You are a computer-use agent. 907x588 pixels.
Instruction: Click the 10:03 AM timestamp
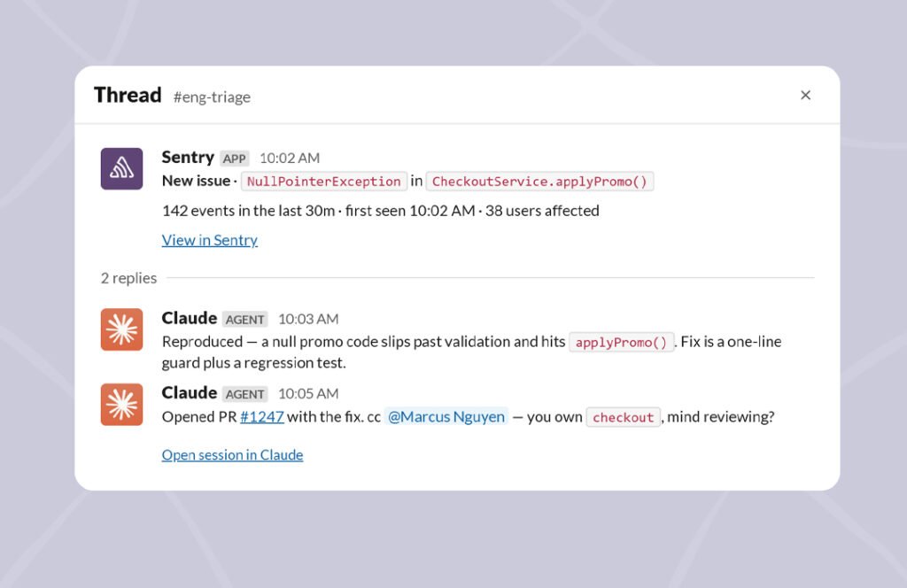point(308,319)
